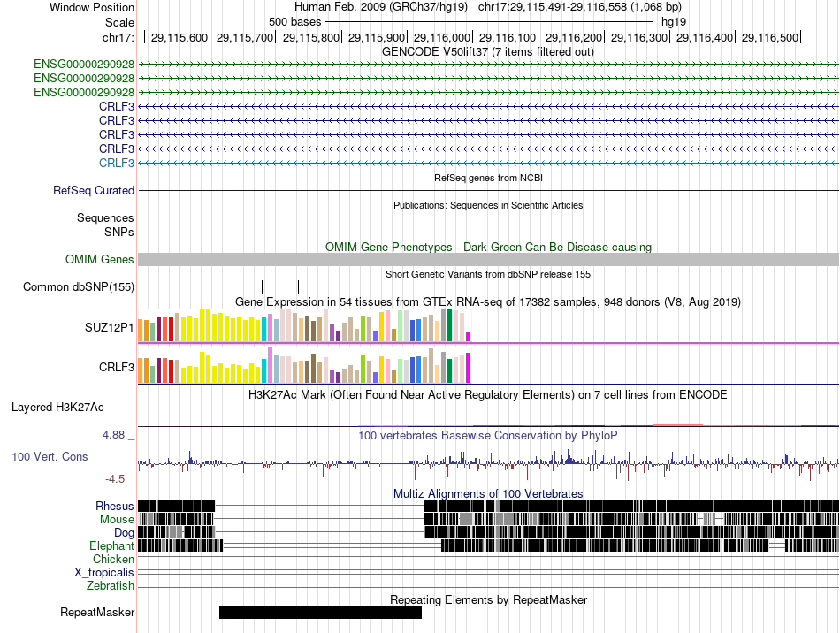This screenshot has width=840, height=633.
Task: Click the CRLF3 GTEx expression label
Action: click(116, 368)
